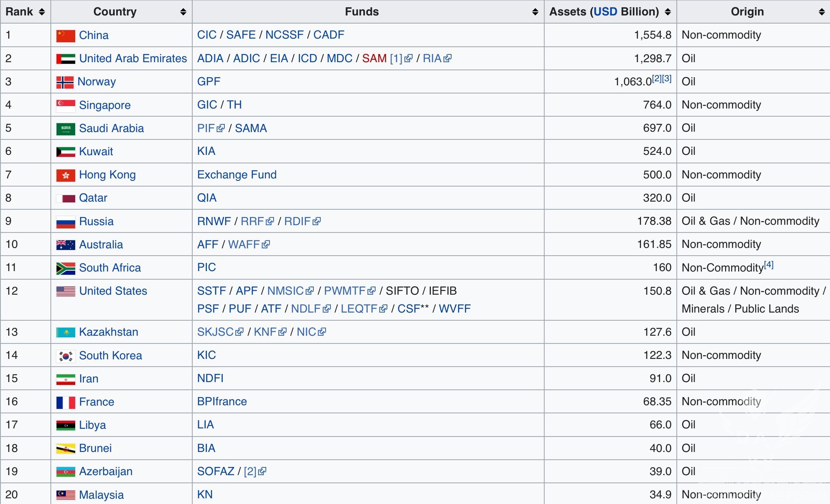Image resolution: width=830 pixels, height=504 pixels.
Task: Open the WVFF fund link
Action: point(455,309)
